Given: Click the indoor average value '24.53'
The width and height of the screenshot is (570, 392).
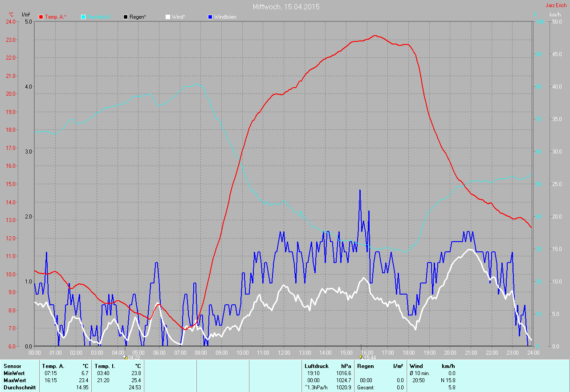Looking at the screenshot, I should (135, 388).
